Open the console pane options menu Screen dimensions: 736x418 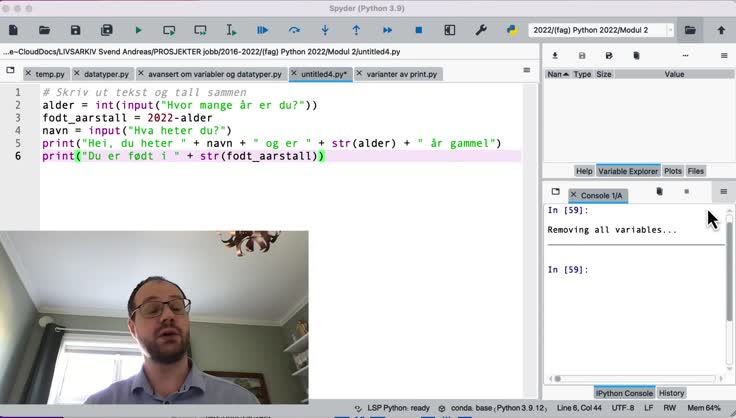[723, 191]
